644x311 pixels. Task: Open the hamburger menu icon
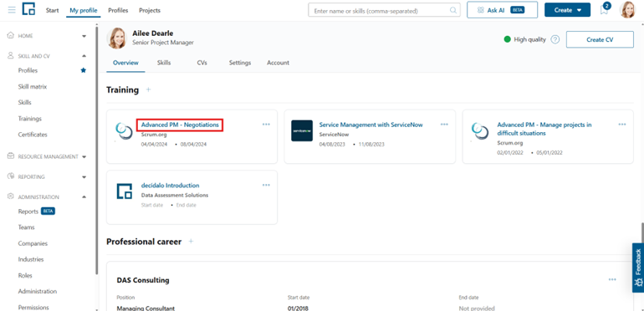[12, 10]
